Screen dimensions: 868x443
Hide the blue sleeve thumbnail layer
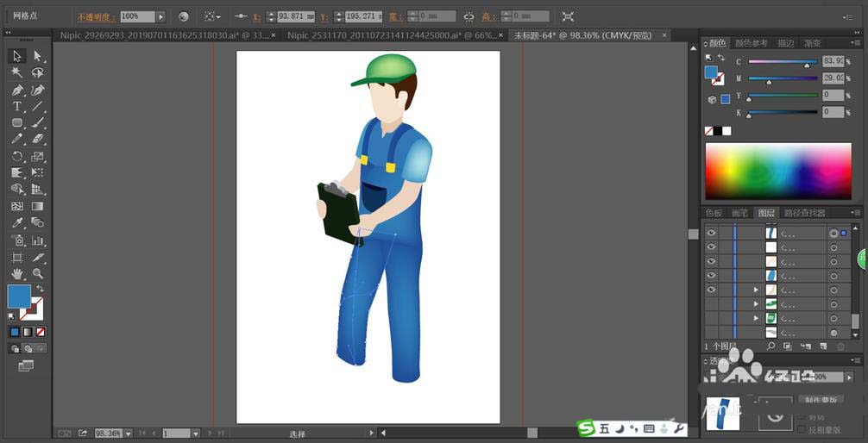[x=711, y=276]
